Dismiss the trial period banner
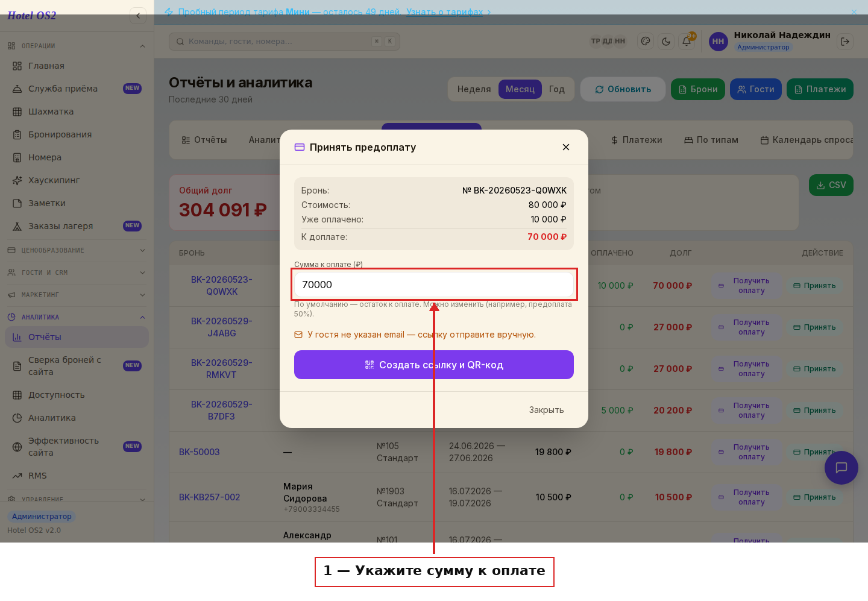Image resolution: width=868 pixels, height=601 pixels. (x=854, y=11)
